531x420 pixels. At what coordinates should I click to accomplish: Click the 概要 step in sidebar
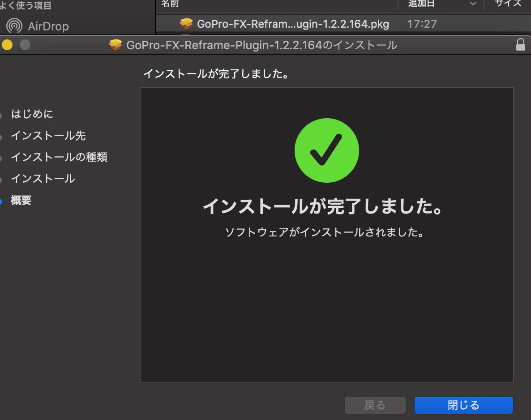click(21, 200)
